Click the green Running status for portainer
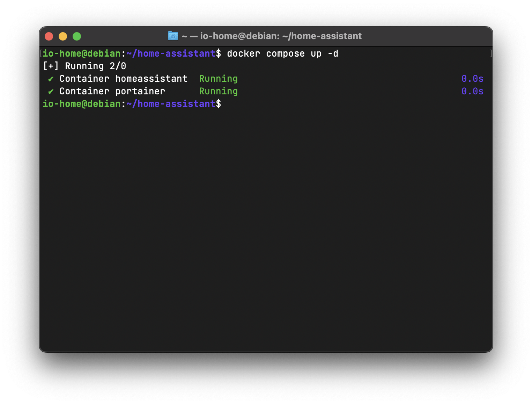This screenshot has width=532, height=404. (x=218, y=91)
